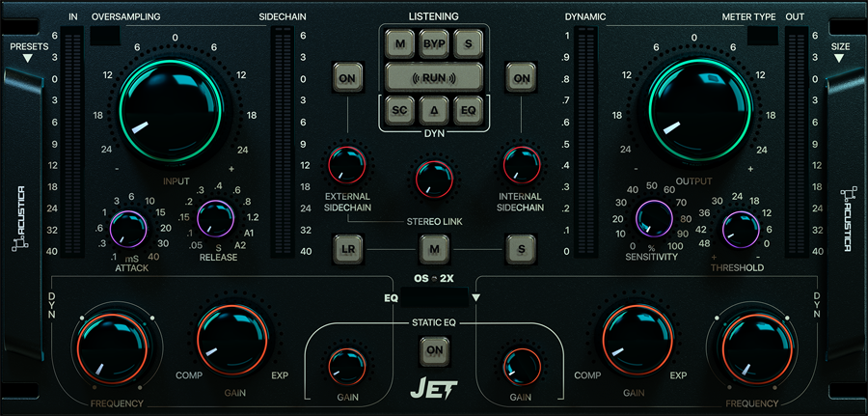Click the Static EQ label
The height and width of the screenshot is (416, 868).
pyautogui.click(x=434, y=322)
